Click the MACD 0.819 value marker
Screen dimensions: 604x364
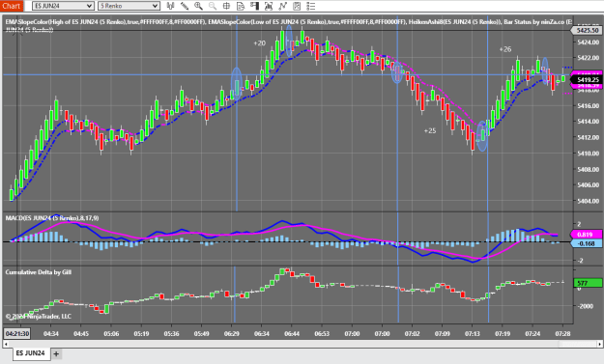pyautogui.click(x=588, y=235)
